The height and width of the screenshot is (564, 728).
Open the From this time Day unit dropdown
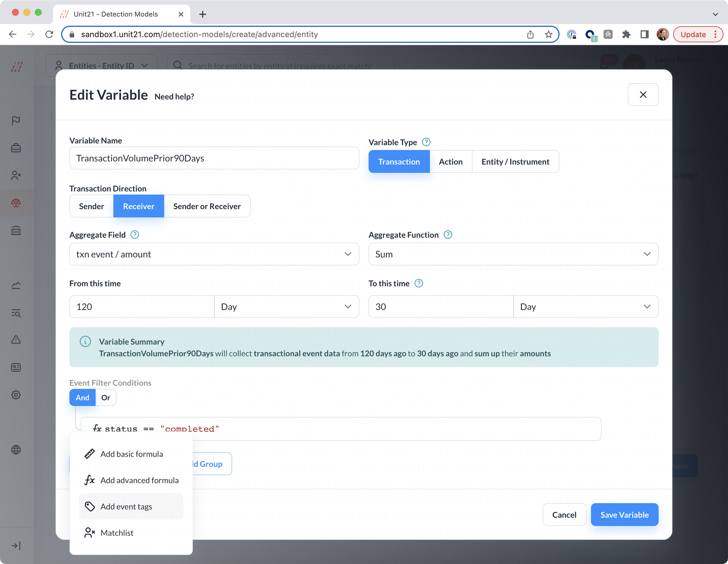[286, 307]
